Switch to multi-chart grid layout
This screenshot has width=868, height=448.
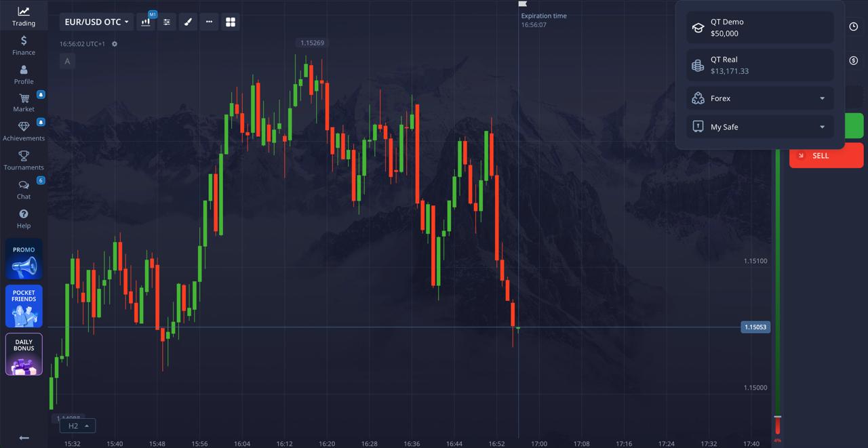click(x=231, y=22)
